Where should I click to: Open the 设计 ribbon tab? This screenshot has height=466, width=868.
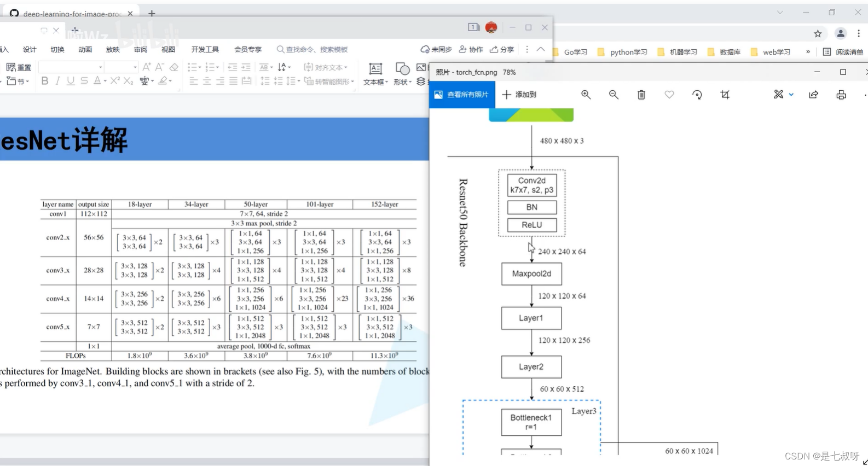(30, 49)
